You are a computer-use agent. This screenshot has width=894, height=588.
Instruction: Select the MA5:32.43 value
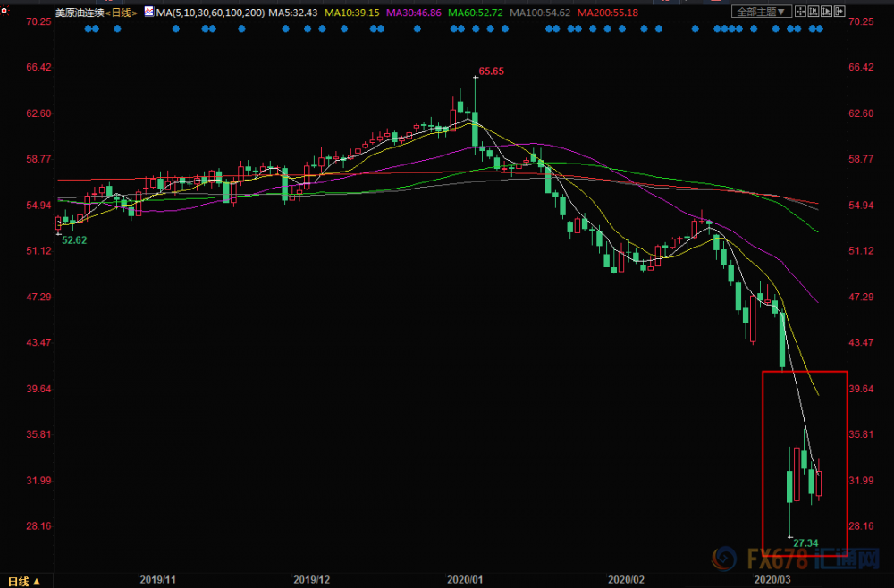click(293, 12)
